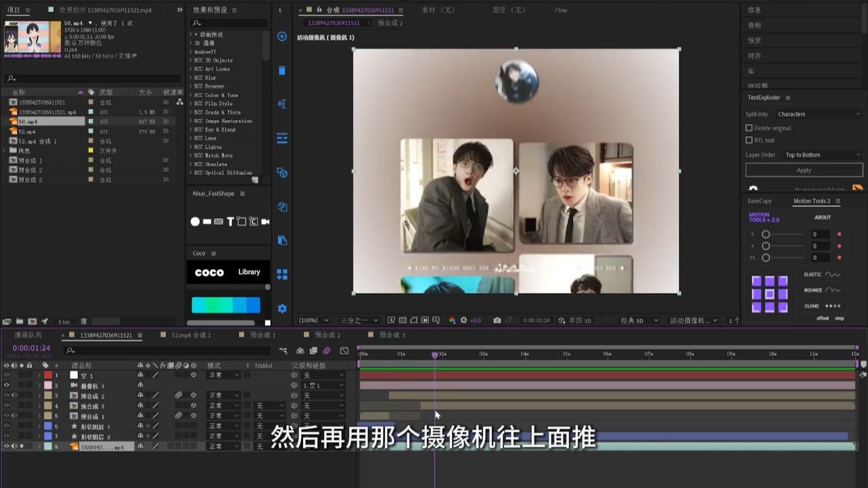The image size is (868, 488).
Task: Click the ABOUT button in Motion Tools
Action: coord(823,217)
